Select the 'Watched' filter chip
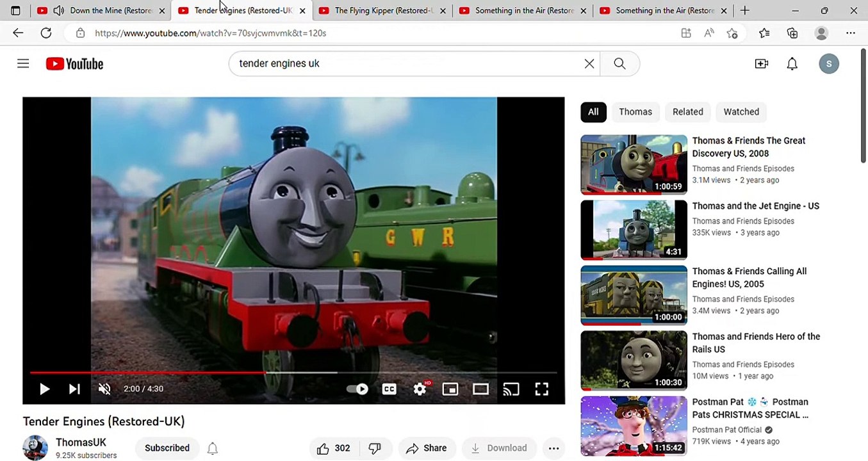Screen dimensions: 868x461 pos(741,111)
